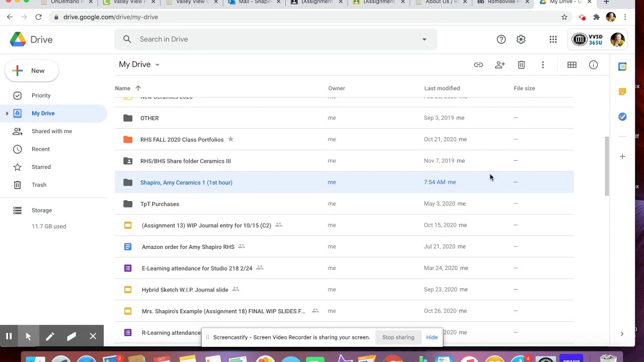Screen dimensions: 644x362
Task: Select Mrs. Shapiro's Example Assignment 18 file
Action: pyautogui.click(x=344, y=311)
